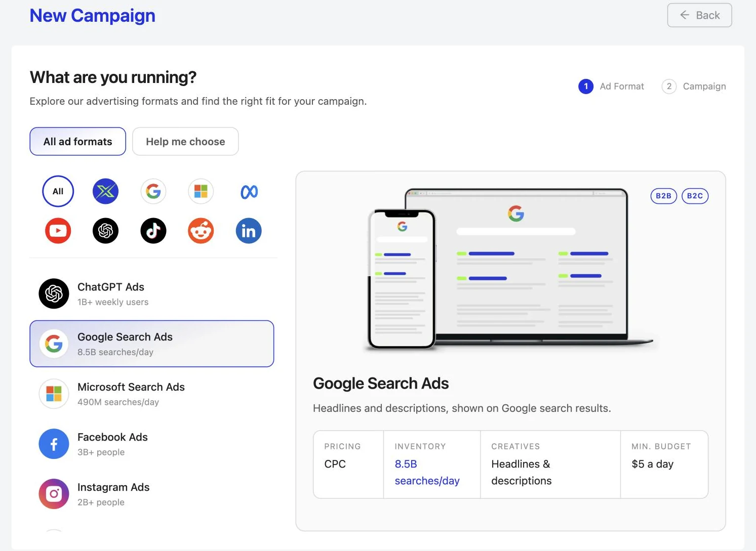Viewport: 756px width, 551px height.
Task: Filter ad formats by Meta icon
Action: tap(249, 191)
